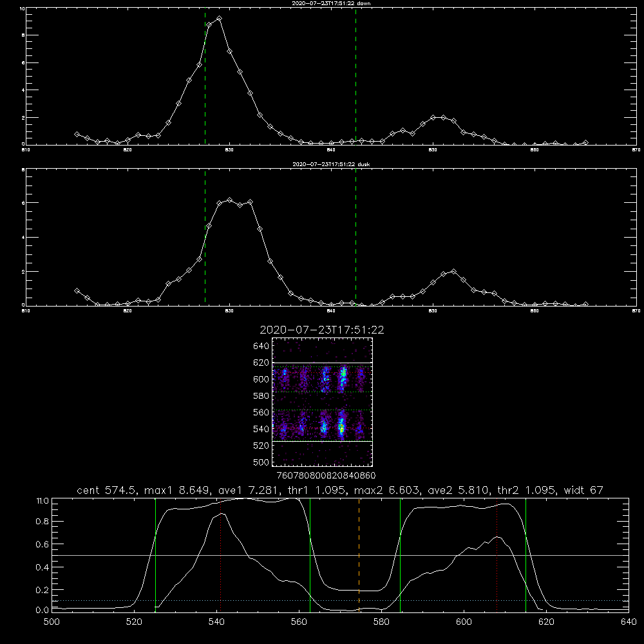This screenshot has height=644, width=644.
Task: Click the dawn plot title text
Action: (x=331, y=3)
